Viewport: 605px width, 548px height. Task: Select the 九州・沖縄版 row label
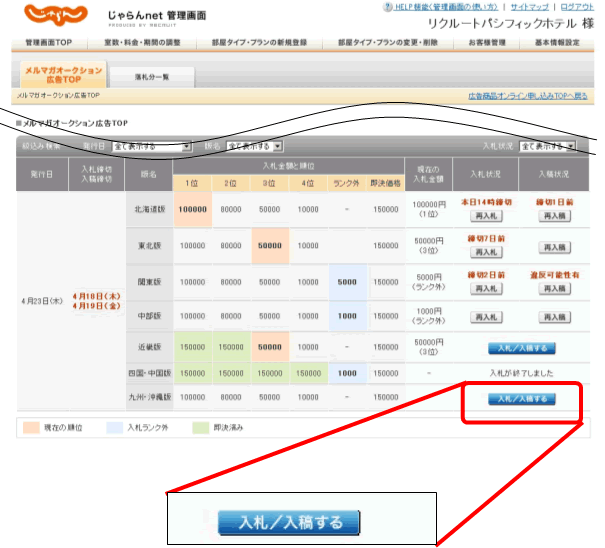pos(150,397)
